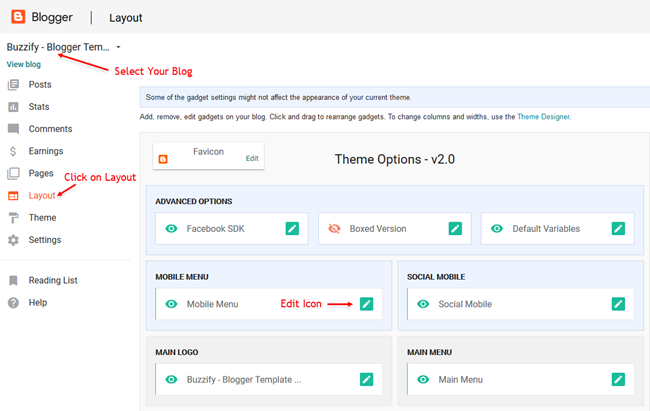Edit the Social Mobile gadget

coord(618,304)
